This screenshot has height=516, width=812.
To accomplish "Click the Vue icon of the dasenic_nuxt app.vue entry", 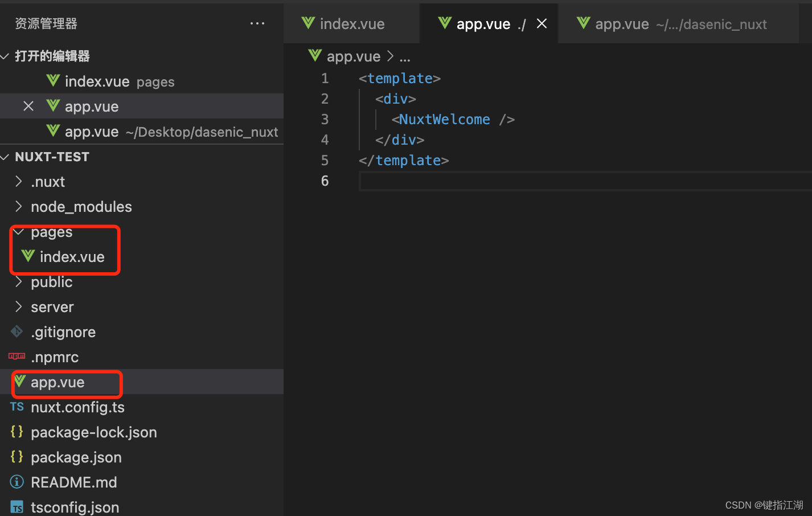I will pos(53,130).
